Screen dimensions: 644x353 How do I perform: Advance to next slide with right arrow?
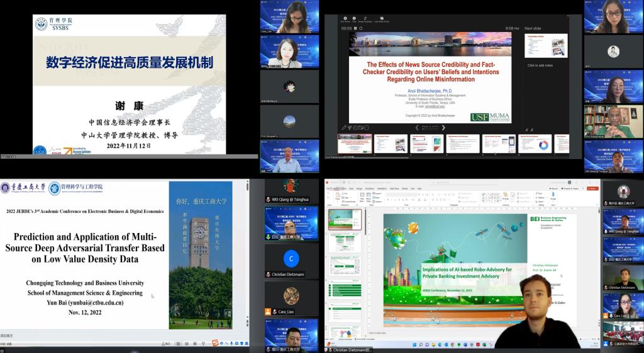point(445,128)
